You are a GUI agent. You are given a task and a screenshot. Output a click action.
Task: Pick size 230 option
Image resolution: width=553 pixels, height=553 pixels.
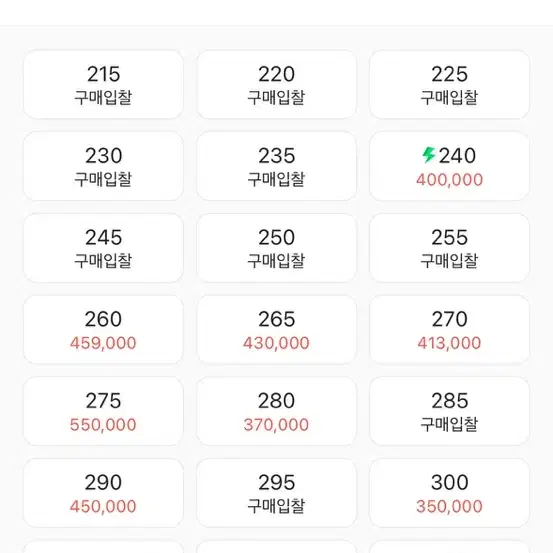click(x=103, y=166)
